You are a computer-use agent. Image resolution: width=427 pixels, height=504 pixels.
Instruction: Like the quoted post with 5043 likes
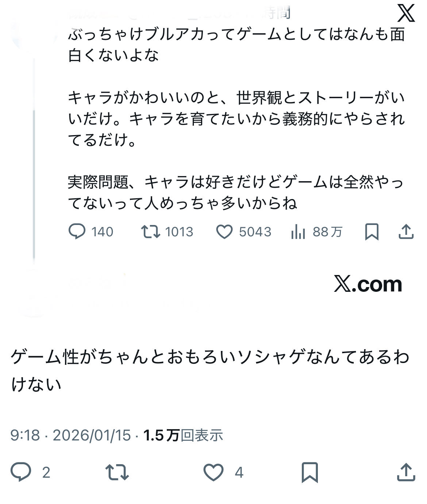224,232
